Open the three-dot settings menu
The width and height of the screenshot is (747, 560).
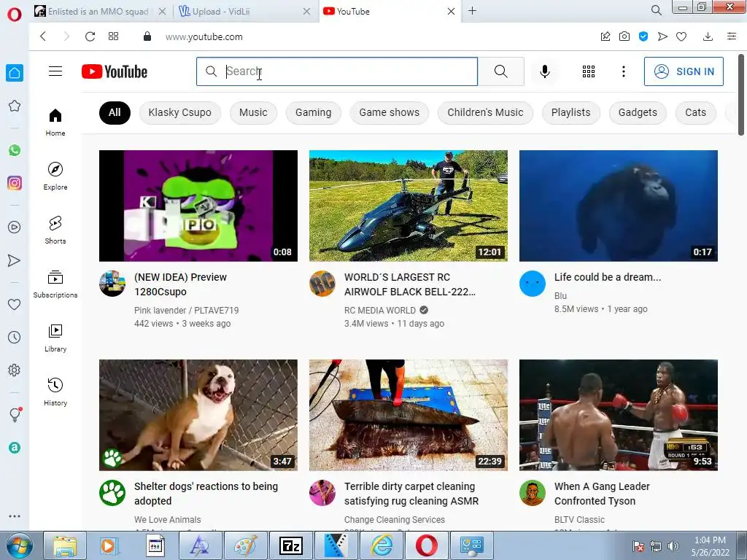tap(623, 71)
